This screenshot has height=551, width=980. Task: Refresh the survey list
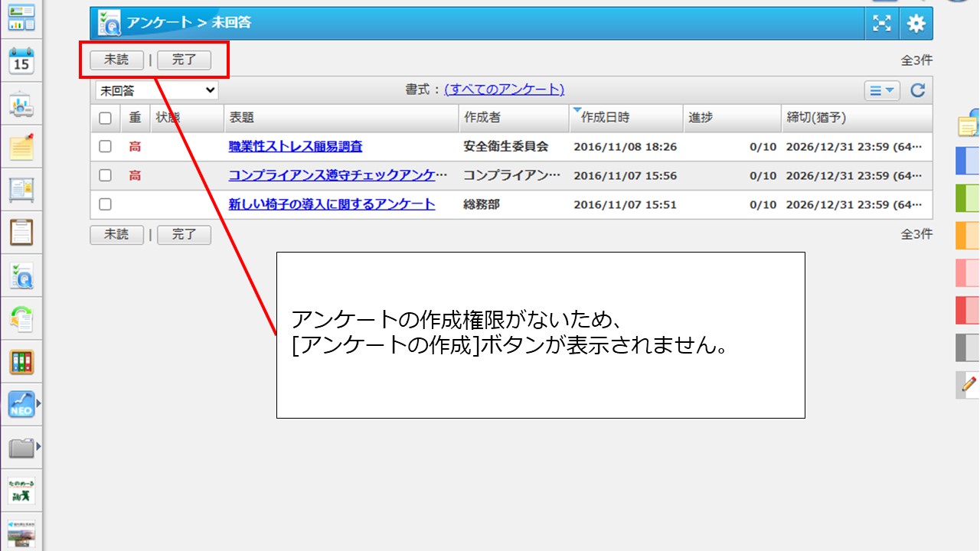pos(917,90)
